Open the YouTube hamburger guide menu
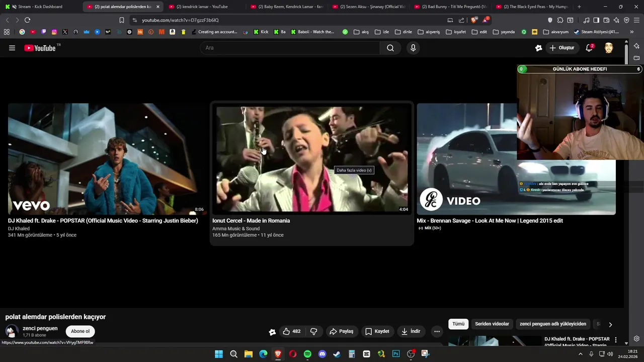Viewport: 644px width, 362px height. click(x=12, y=48)
